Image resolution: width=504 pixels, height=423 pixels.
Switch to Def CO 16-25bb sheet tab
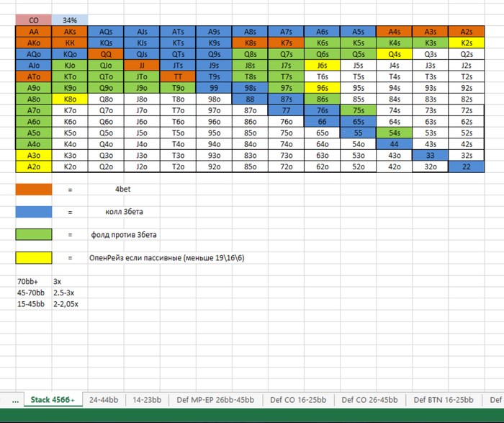coord(298,400)
